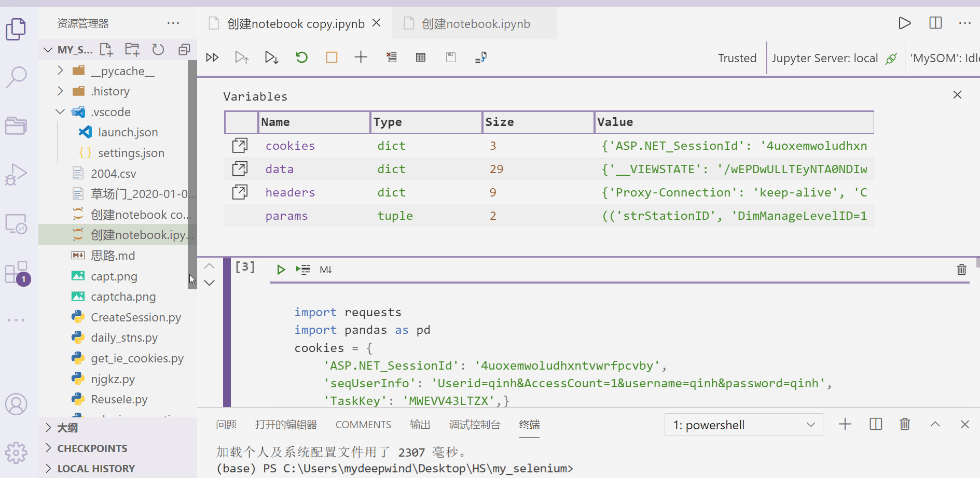Convert cell 3 to Markdown
Image resolution: width=980 pixels, height=478 pixels.
(326, 270)
